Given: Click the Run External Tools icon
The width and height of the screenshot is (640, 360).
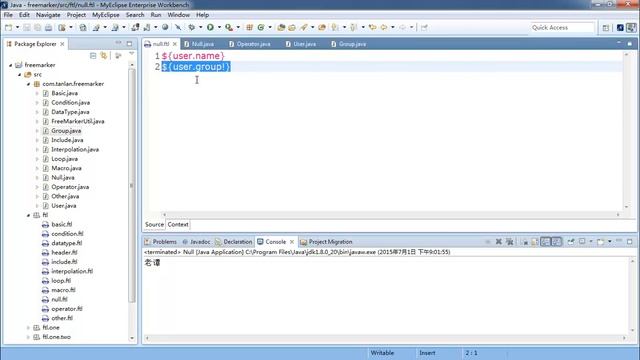Looking at the screenshot, I should click(229, 27).
